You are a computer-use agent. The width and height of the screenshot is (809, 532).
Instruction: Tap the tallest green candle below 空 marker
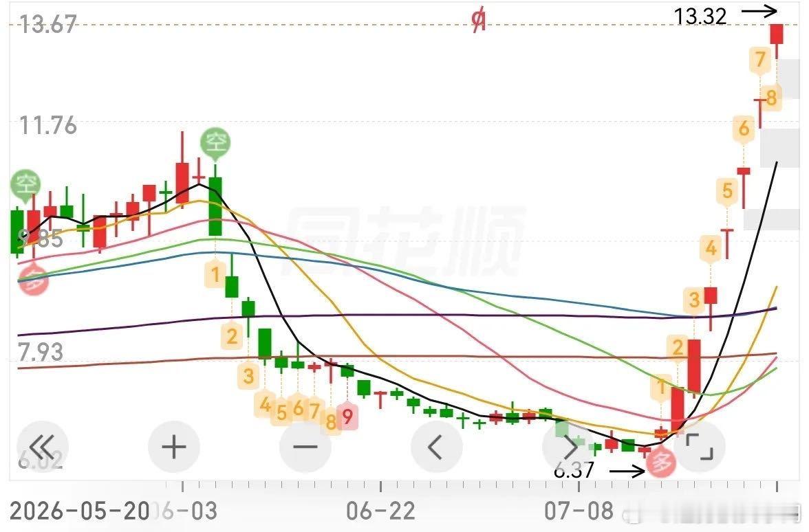coord(215,206)
